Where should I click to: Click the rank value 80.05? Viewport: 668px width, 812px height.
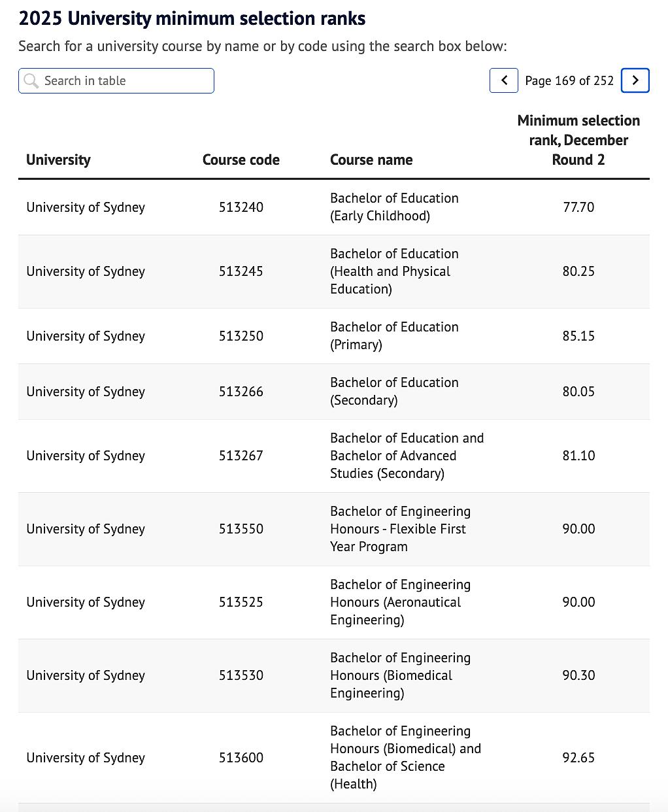pyautogui.click(x=578, y=392)
